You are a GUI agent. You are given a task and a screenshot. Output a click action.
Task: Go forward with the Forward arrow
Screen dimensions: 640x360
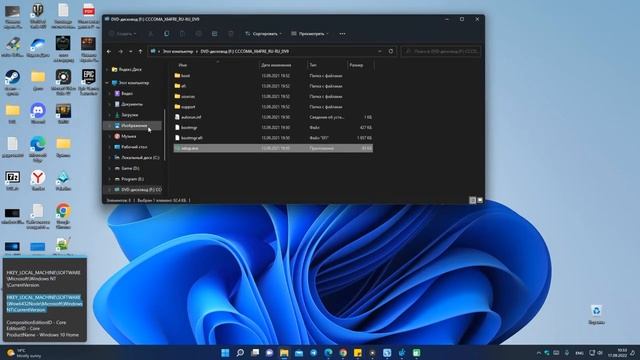coord(120,51)
